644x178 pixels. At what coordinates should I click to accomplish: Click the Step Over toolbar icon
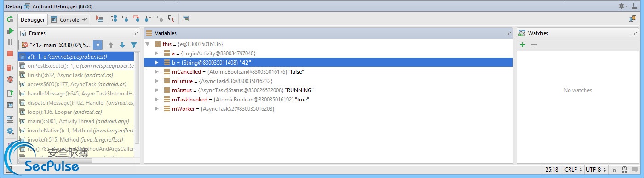[x=114, y=19]
